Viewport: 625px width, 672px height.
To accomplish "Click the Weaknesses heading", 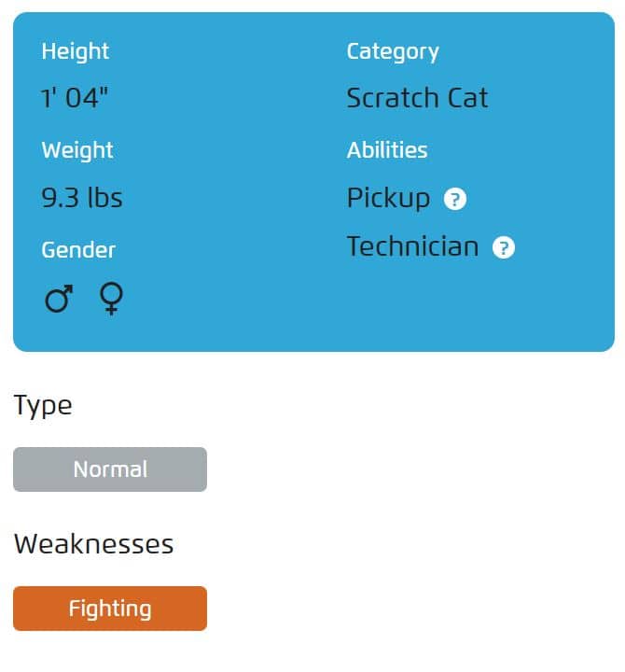I will coord(94,544).
